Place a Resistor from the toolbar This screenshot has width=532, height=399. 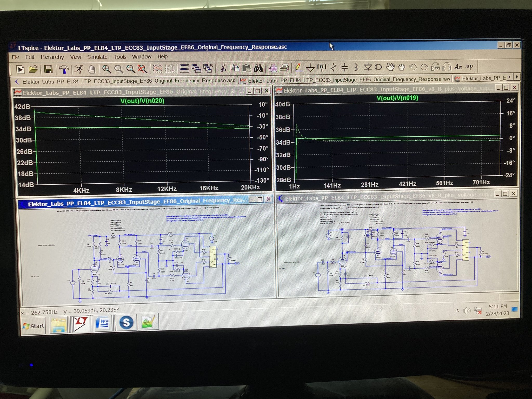[x=333, y=68]
